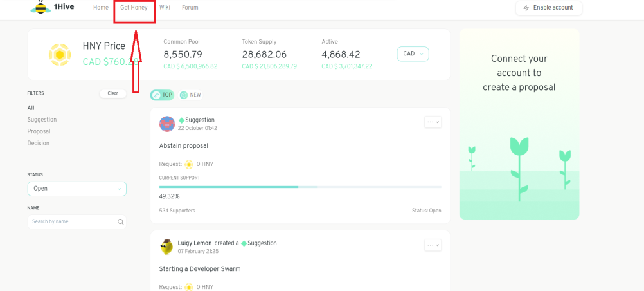Click the Search by name input field

pos(76,222)
